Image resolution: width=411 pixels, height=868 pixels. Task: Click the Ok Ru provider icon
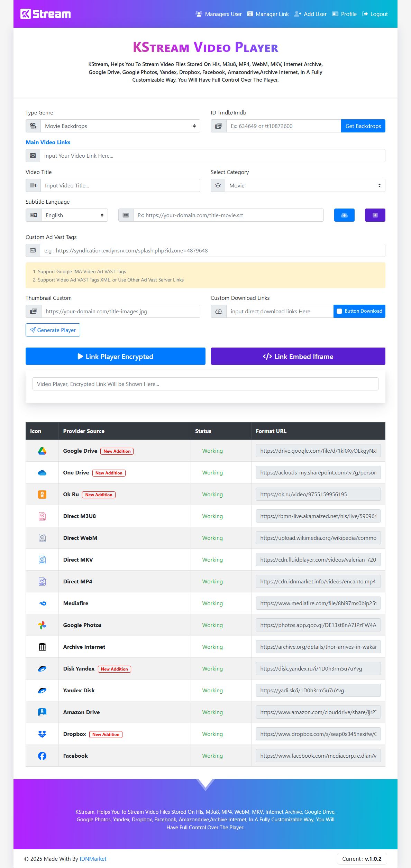click(42, 495)
